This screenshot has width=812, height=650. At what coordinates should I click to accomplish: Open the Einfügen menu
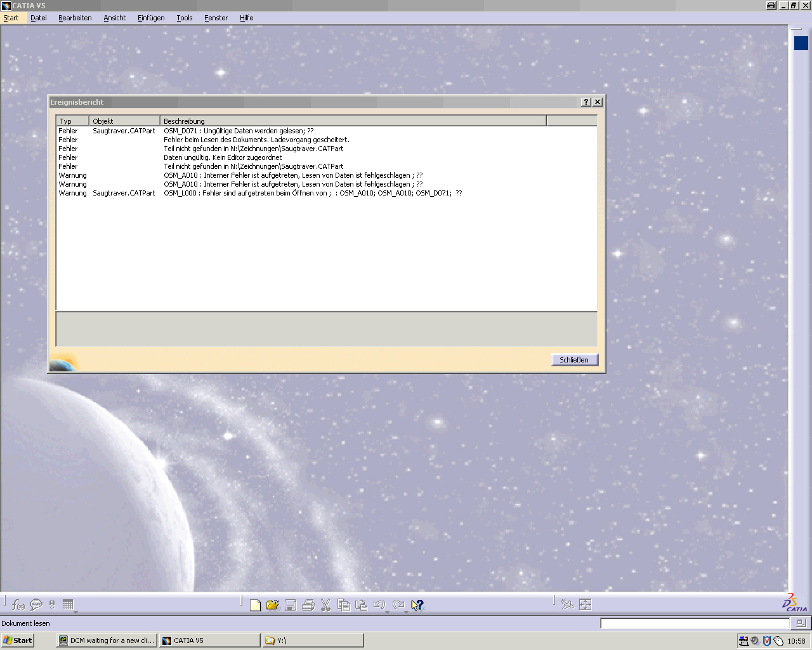pyautogui.click(x=151, y=18)
